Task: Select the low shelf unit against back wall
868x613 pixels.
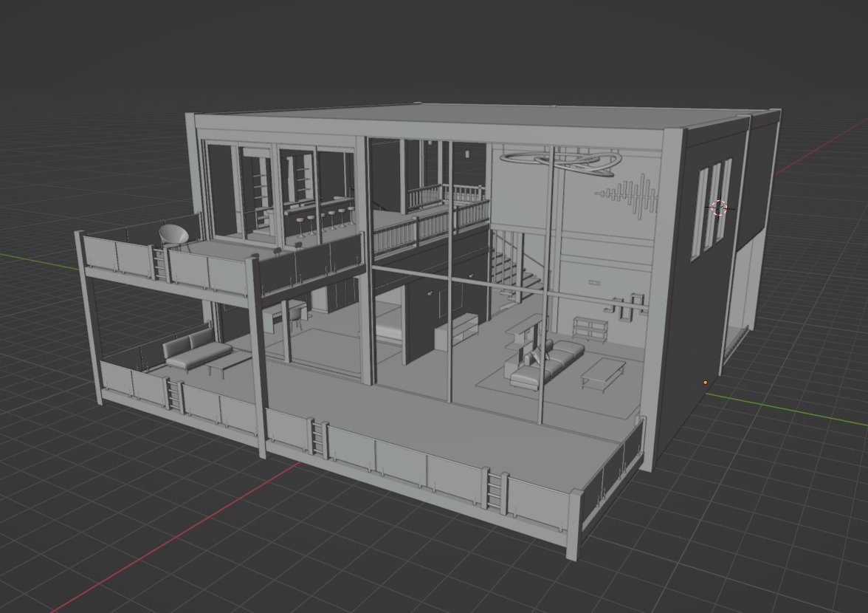Action: pos(590,329)
